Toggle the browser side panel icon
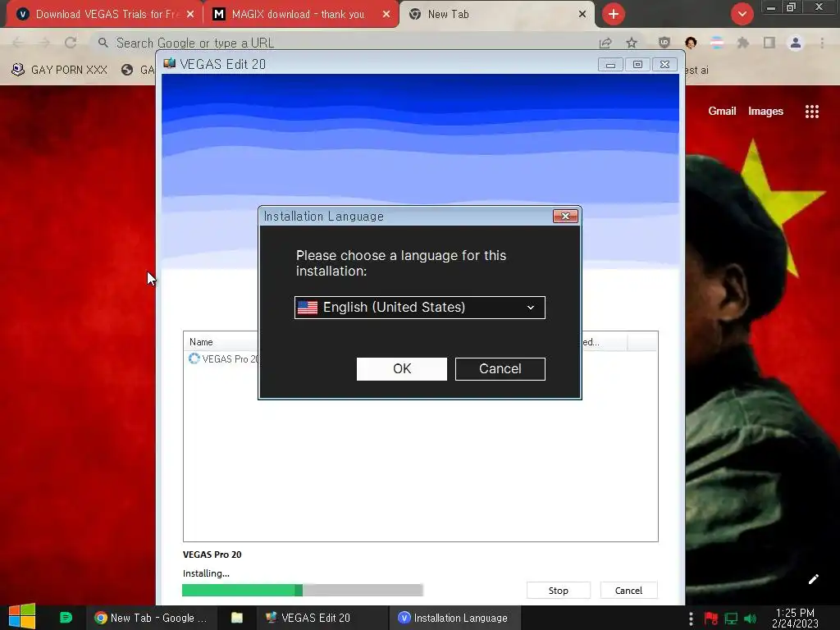This screenshot has height=630, width=840. pos(769,43)
